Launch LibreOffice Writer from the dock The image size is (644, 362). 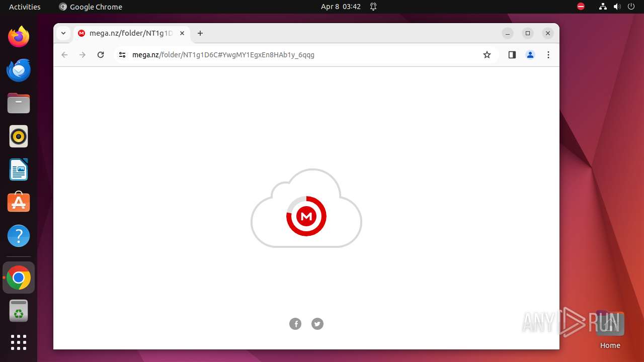pyautogui.click(x=19, y=169)
